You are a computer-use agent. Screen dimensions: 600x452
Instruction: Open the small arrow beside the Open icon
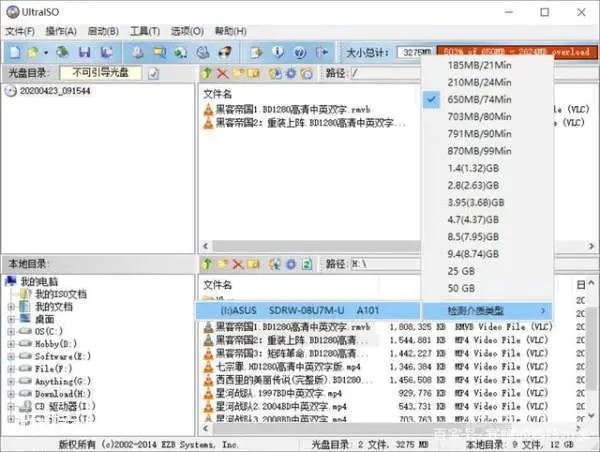tap(46, 52)
